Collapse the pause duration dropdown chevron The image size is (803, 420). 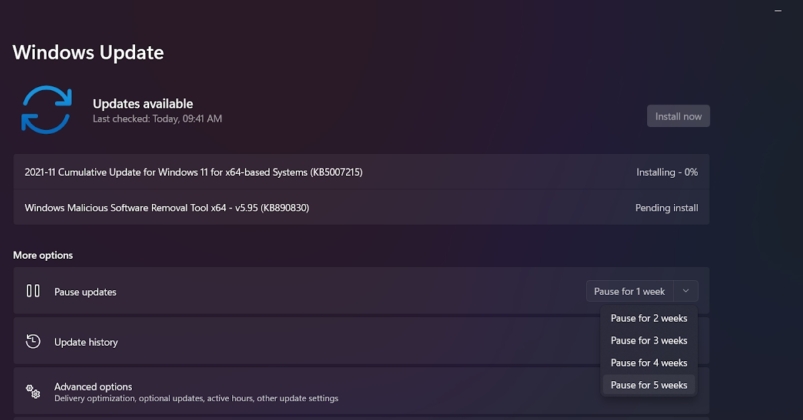(x=686, y=291)
